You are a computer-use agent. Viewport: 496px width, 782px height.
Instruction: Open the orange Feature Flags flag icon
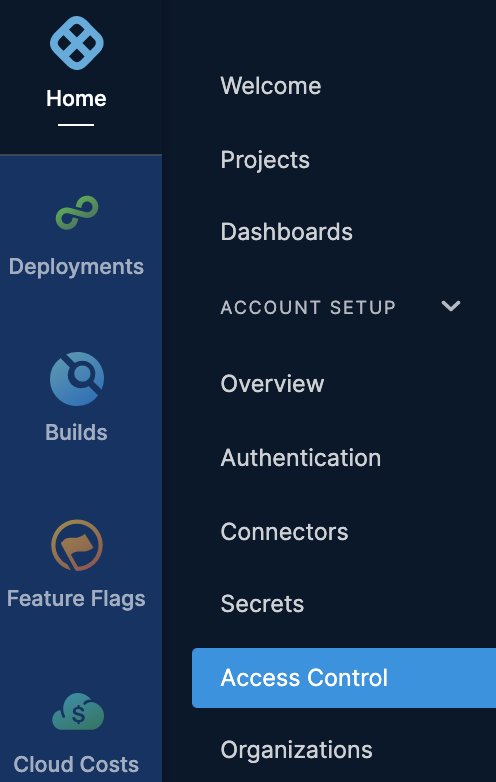pos(77,545)
